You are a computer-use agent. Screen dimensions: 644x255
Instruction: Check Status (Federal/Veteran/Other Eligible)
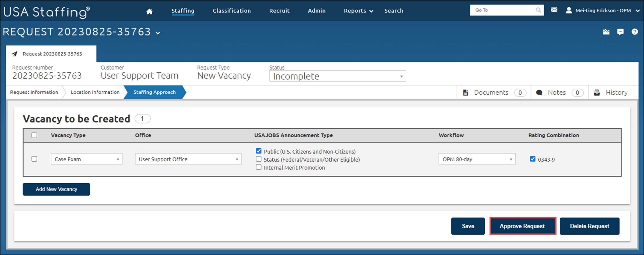click(x=259, y=159)
